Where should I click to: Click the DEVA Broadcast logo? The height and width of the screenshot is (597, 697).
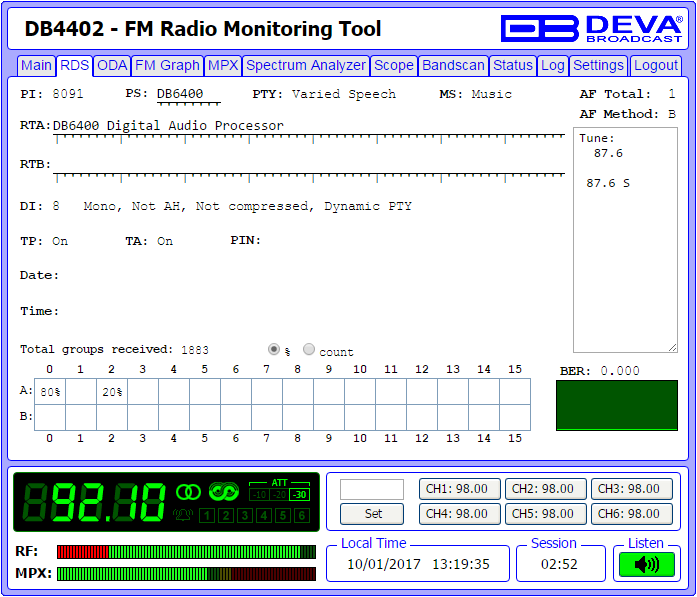pos(591,28)
